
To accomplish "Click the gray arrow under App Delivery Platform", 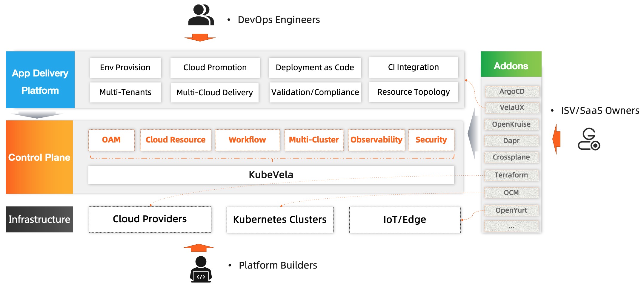I will [x=37, y=115].
